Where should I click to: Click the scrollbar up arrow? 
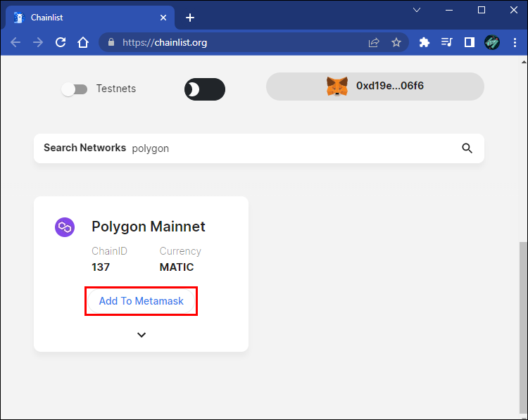tap(524, 62)
